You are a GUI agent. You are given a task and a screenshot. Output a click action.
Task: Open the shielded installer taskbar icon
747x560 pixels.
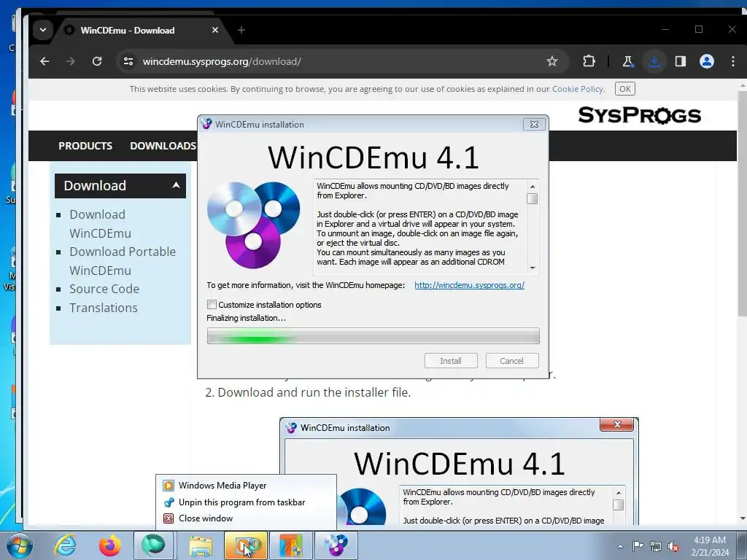291,545
